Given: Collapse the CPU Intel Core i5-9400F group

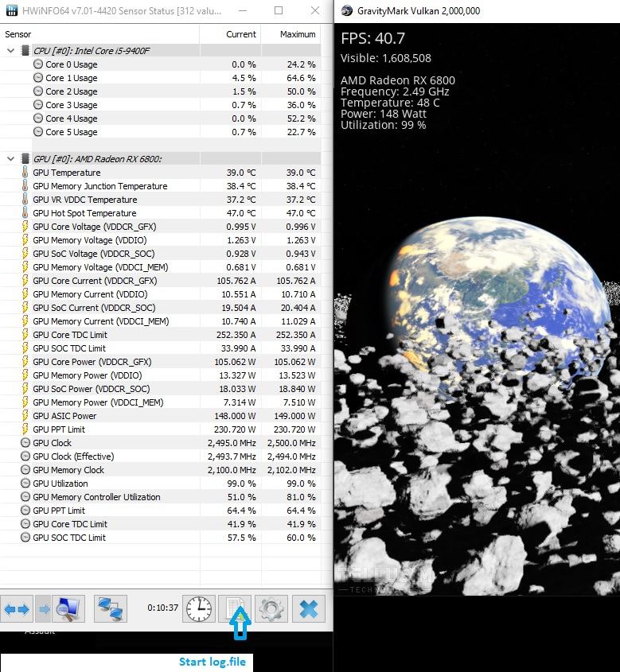Looking at the screenshot, I should (x=10, y=51).
